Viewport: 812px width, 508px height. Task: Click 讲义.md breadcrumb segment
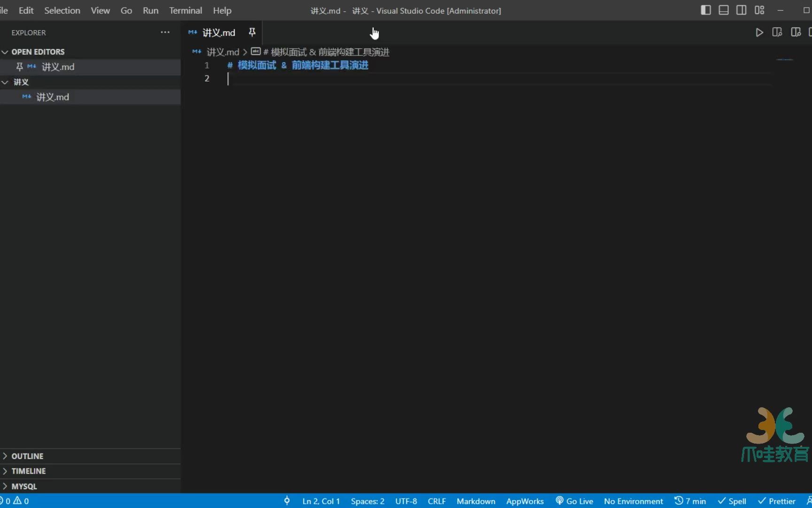pos(223,52)
